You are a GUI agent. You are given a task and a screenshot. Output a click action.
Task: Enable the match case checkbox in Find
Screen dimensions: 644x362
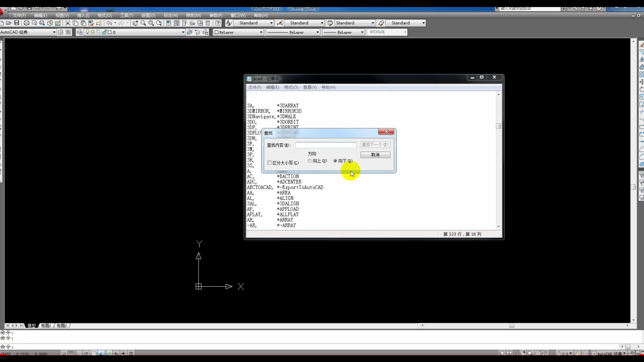[x=269, y=163]
